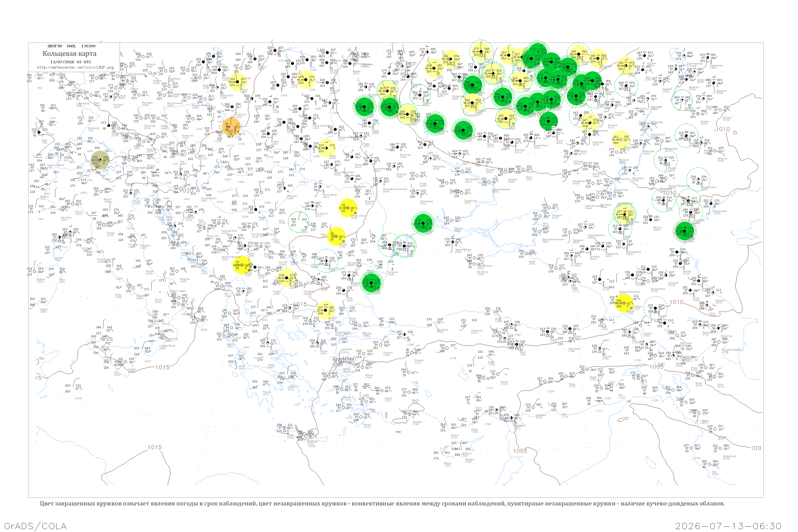Click the "Kocelovice" station label
Screen dimensions: 798x532
188,136
